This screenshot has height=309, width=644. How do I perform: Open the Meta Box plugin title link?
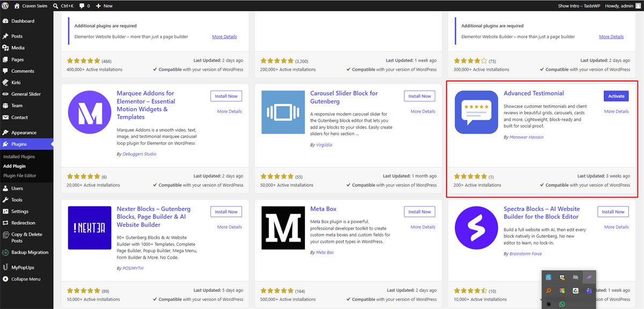tap(324, 209)
